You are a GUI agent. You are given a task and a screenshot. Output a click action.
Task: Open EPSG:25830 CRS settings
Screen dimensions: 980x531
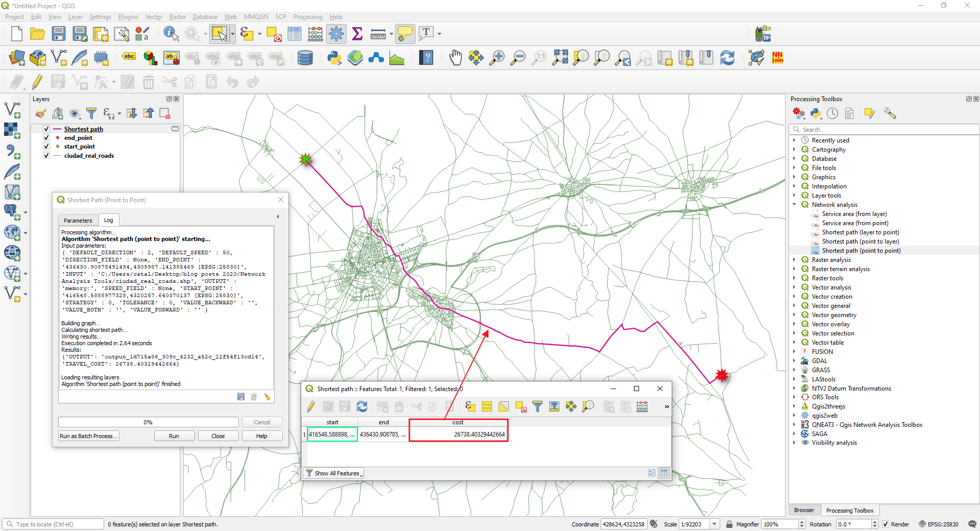(938, 524)
